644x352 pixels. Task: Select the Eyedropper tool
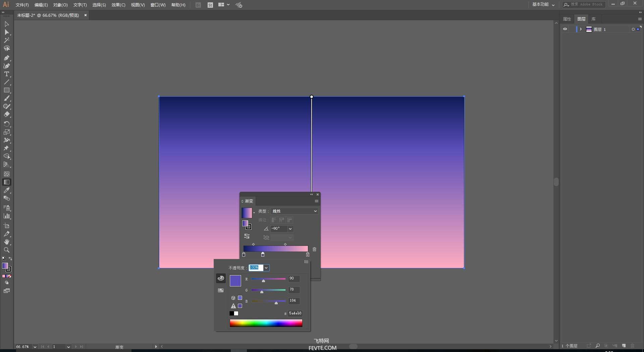[7, 190]
